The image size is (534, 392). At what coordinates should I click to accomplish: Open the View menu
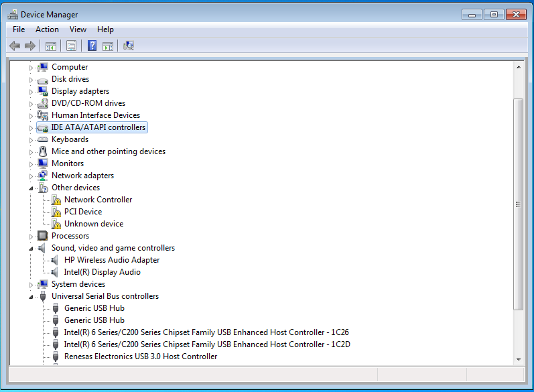click(x=78, y=29)
